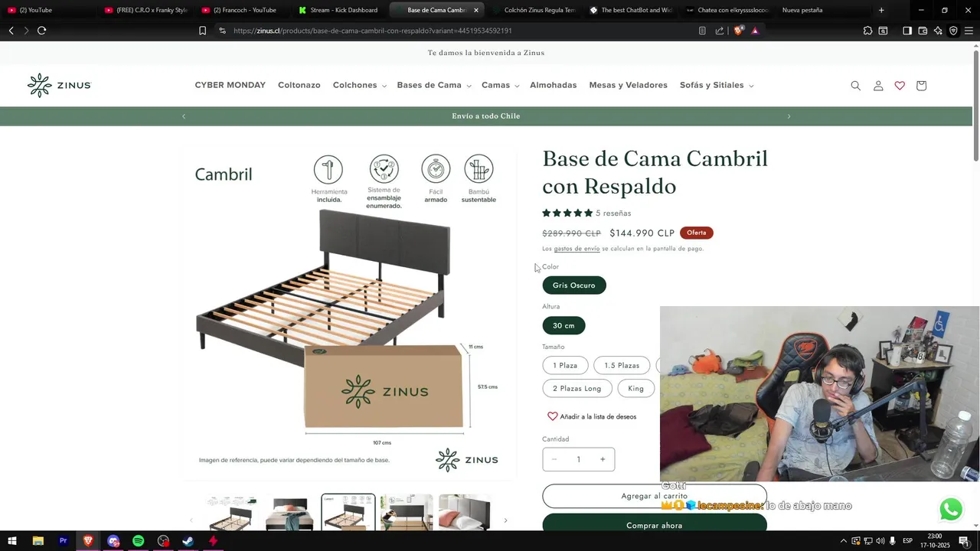Add product to wishlist via heart link
The height and width of the screenshot is (551, 980).
(591, 416)
